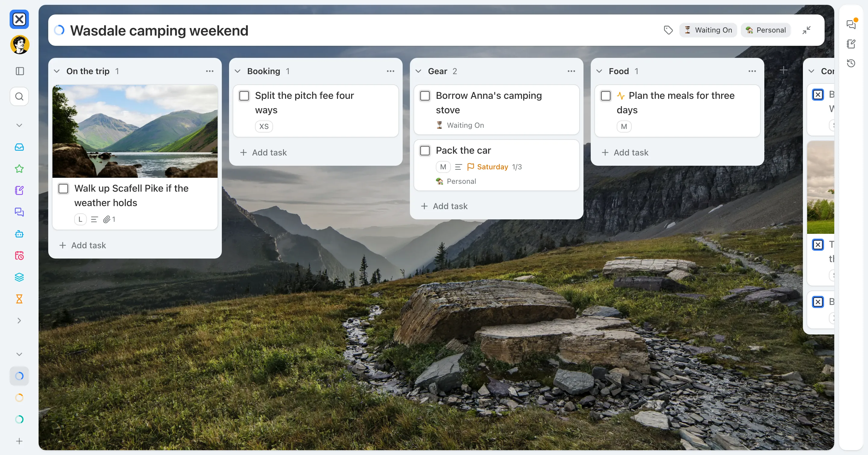Open the tag icon in project header
Viewport: 868px width, 455px height.
668,30
